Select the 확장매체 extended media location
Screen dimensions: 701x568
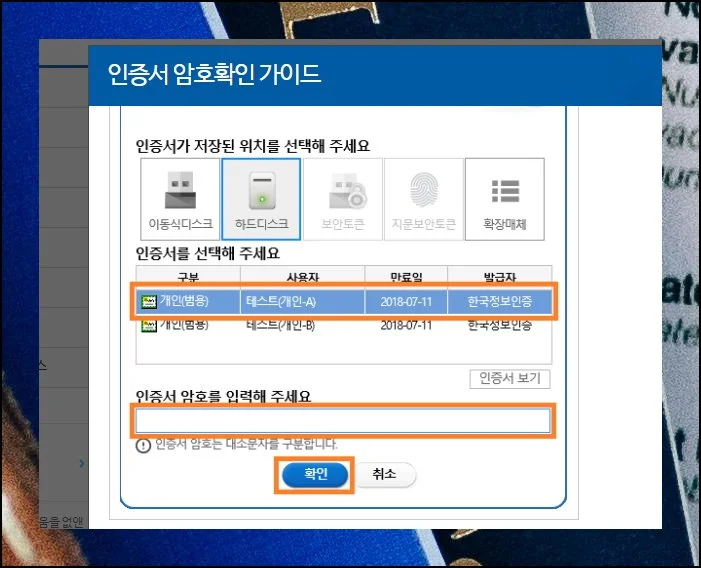tap(505, 199)
